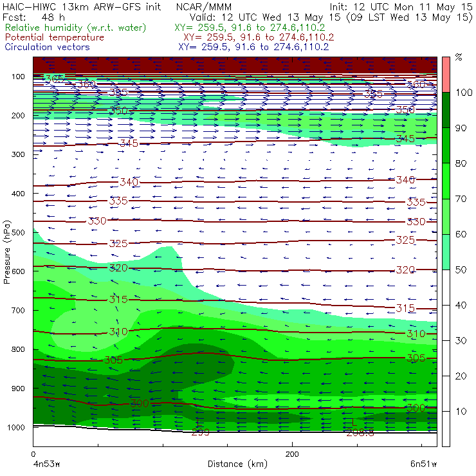Click color bar label '90'
The width and height of the screenshot is (476, 476).
coord(461,128)
